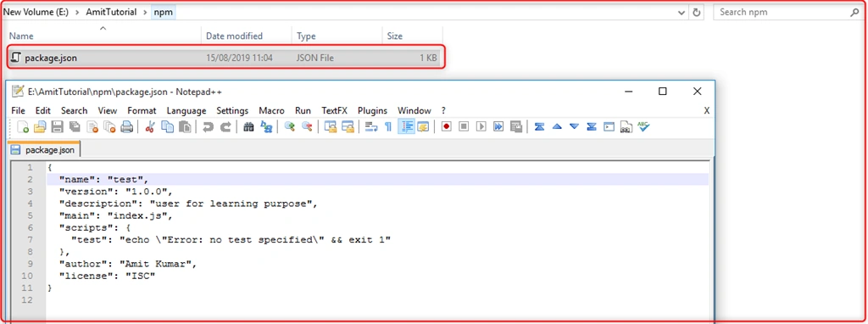Redo with the toolbar arrow icon
This screenshot has width=868, height=324.
[225, 127]
